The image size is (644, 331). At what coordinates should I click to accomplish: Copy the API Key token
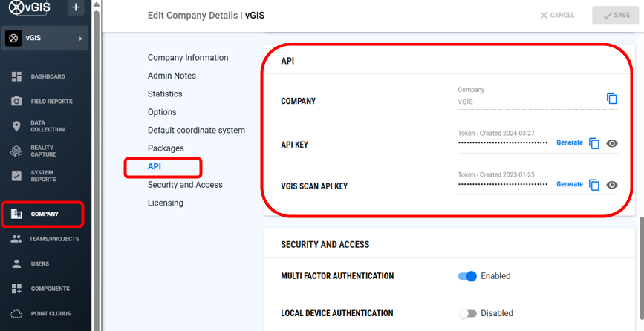[x=594, y=143]
